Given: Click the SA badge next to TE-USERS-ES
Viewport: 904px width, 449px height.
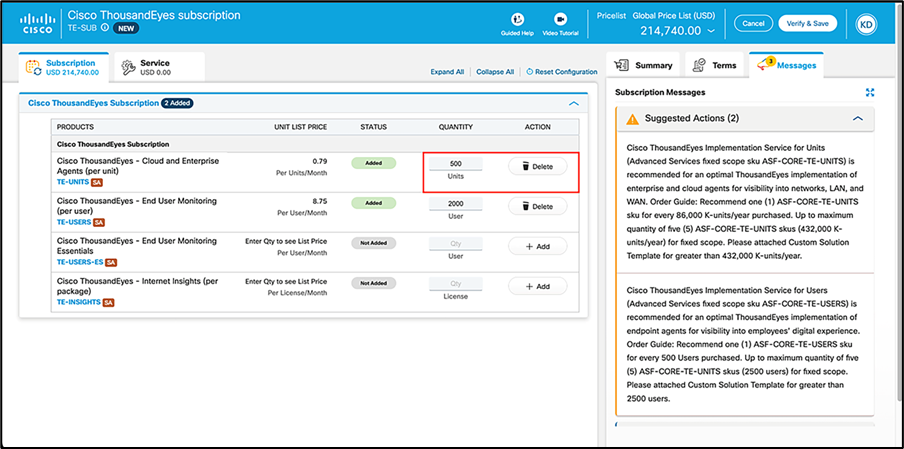Looking at the screenshot, I should point(111,262).
